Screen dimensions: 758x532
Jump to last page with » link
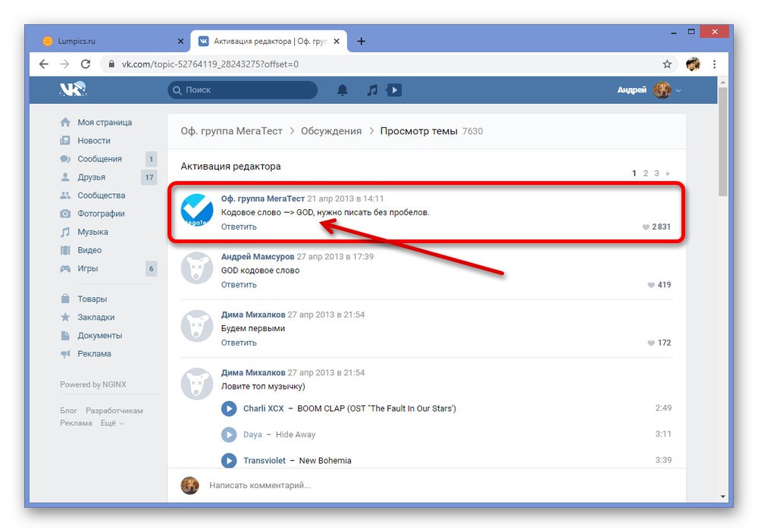coord(668,173)
